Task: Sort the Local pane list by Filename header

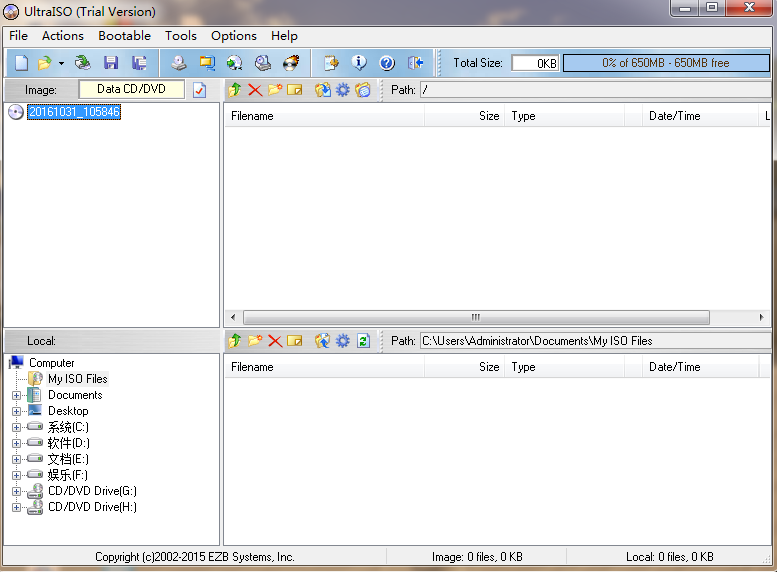Action: (x=325, y=367)
